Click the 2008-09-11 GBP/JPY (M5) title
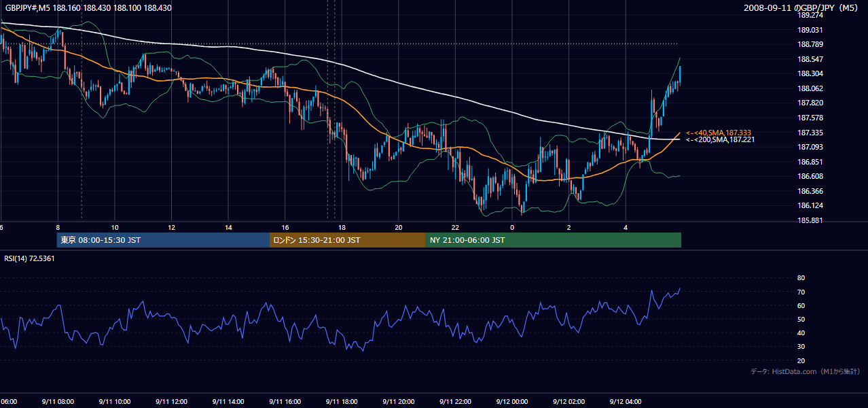 pos(801,8)
